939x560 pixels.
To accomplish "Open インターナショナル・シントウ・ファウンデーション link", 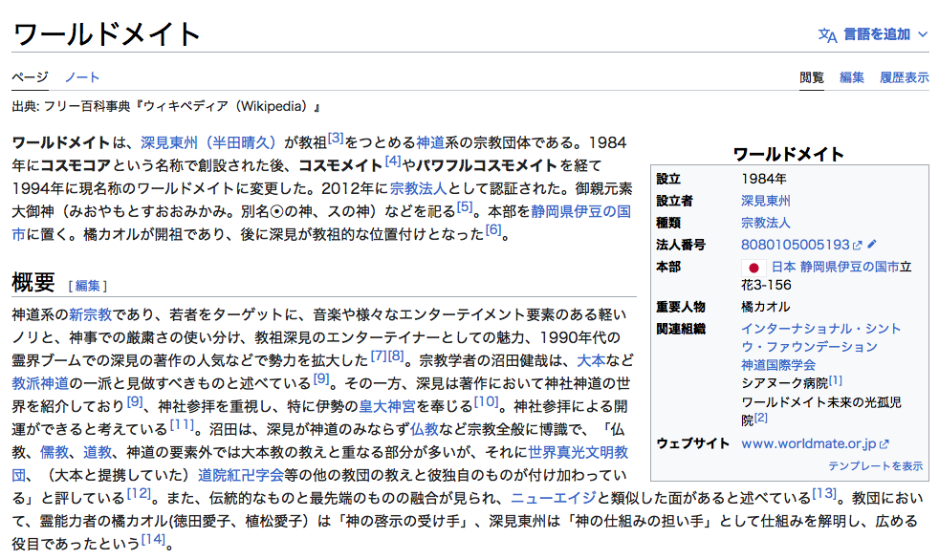I will point(820,337).
